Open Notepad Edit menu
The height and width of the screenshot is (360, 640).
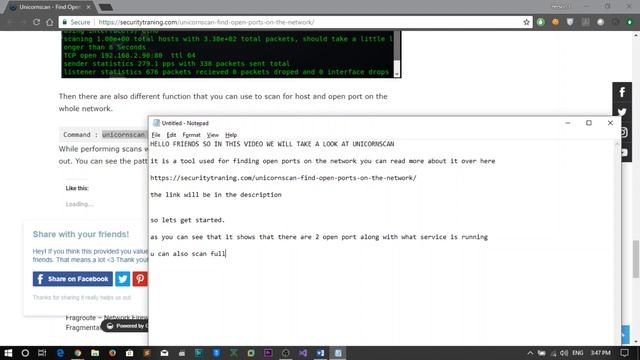tap(171, 135)
